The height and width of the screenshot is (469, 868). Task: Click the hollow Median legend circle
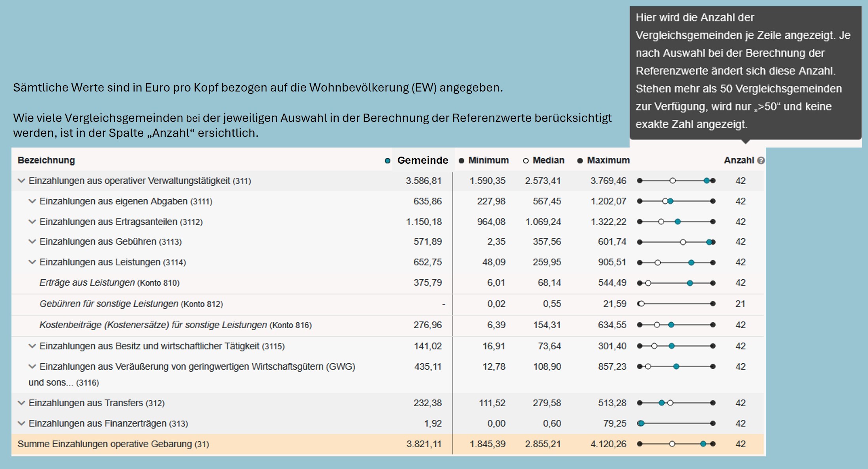click(525, 161)
